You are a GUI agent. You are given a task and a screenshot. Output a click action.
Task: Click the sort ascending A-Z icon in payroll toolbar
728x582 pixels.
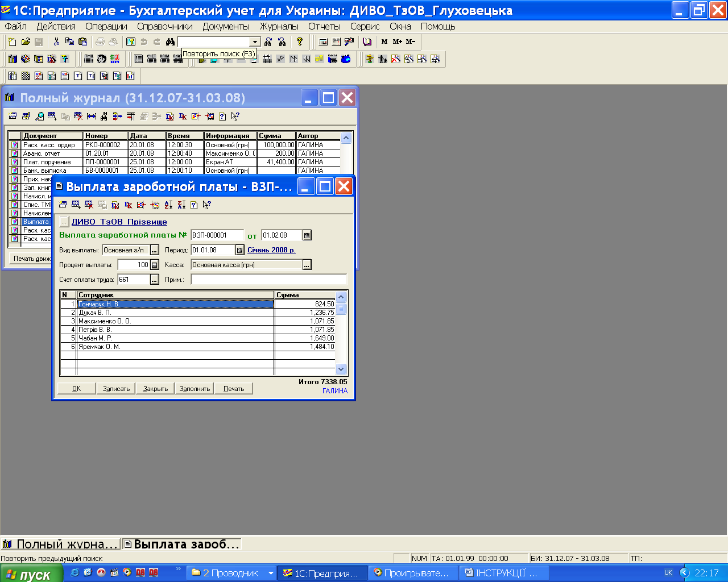pyautogui.click(x=168, y=205)
